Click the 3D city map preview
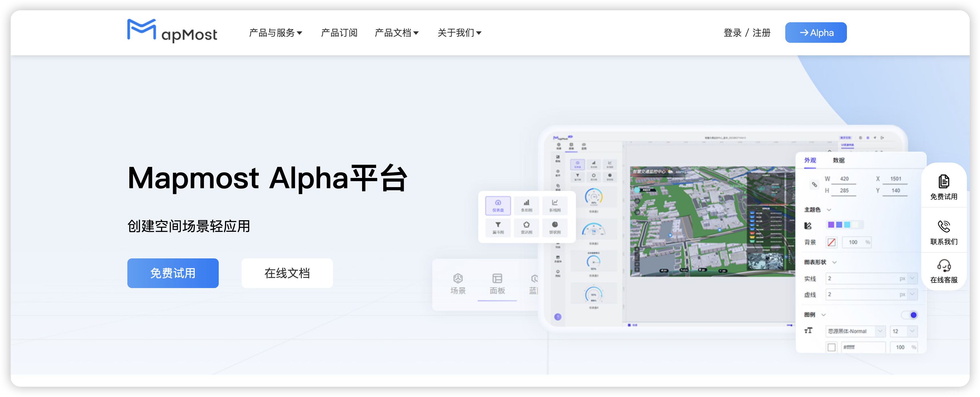980x397 pixels. tap(712, 221)
